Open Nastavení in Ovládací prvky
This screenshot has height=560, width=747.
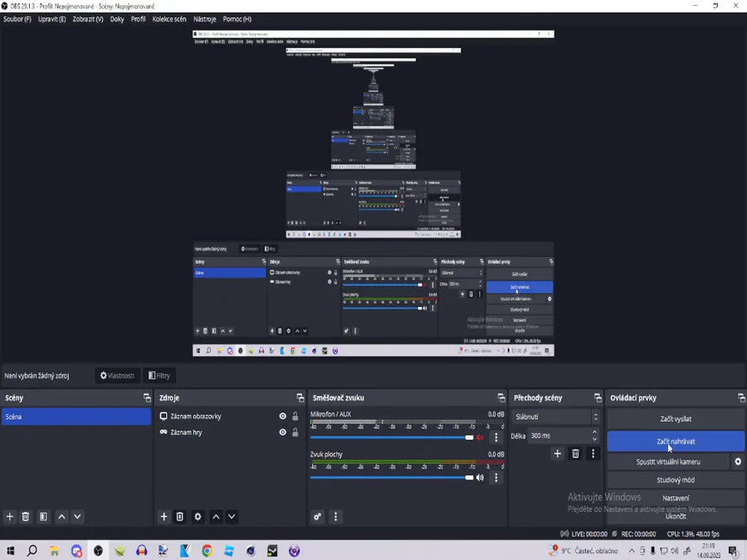pos(676,498)
